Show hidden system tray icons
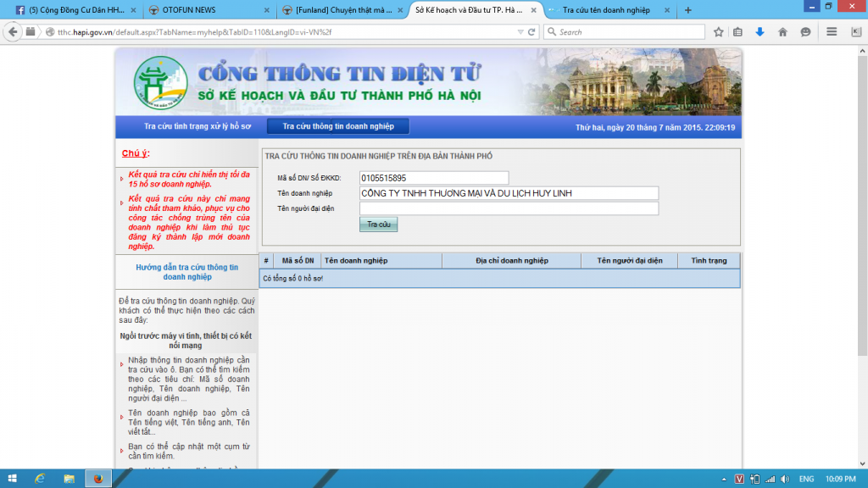The image size is (868, 488). tap(724, 480)
